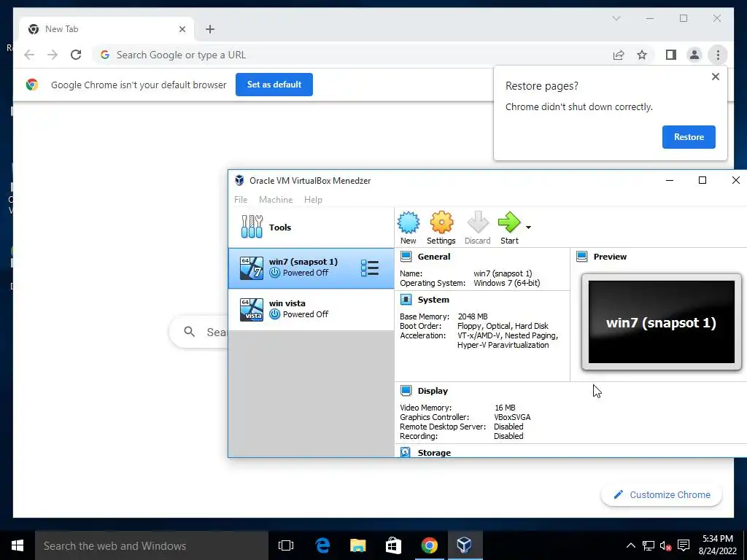Open the Machine menu in VirtualBox

coord(276,200)
